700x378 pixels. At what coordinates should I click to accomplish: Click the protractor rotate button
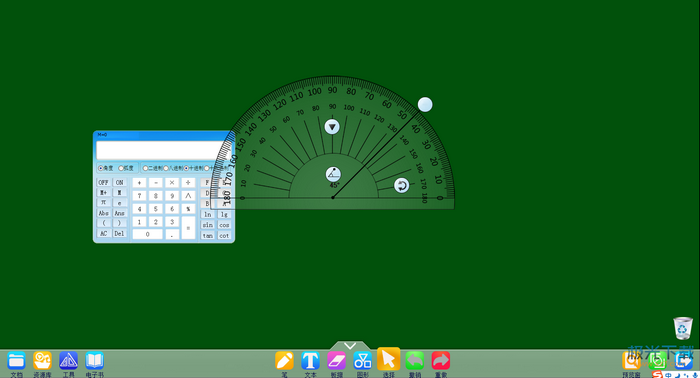point(401,185)
